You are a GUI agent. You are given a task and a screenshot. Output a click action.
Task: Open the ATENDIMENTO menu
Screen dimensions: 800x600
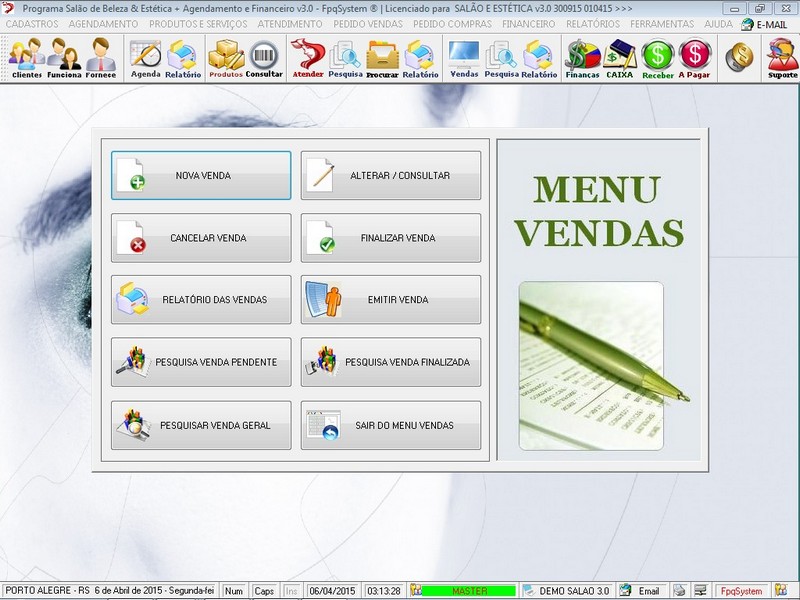[290, 24]
